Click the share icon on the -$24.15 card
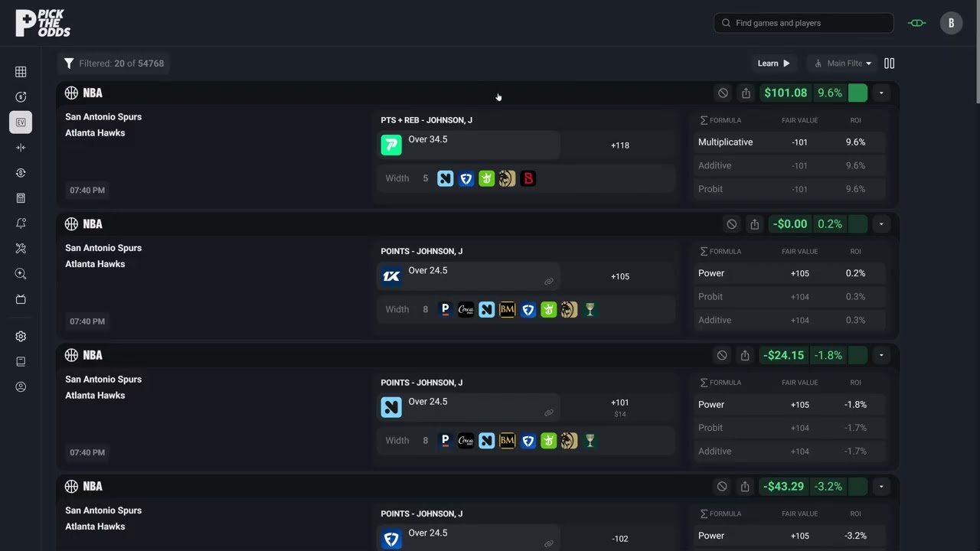 pos(745,356)
